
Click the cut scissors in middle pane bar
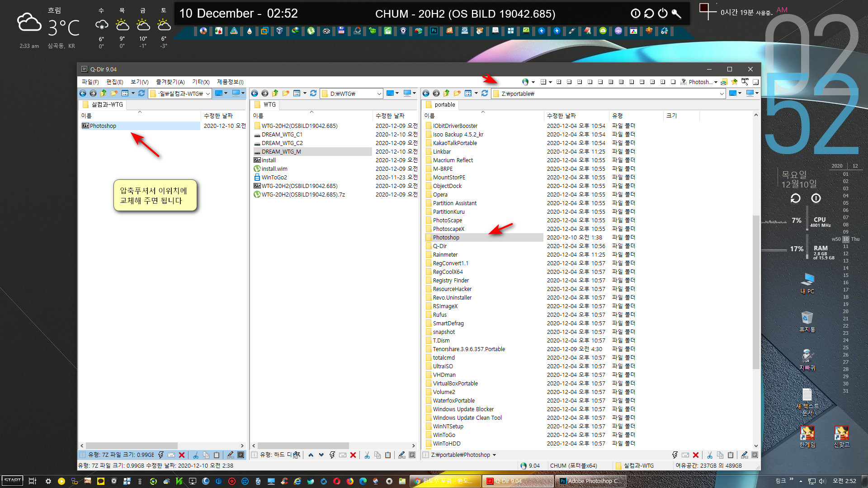coord(367,455)
